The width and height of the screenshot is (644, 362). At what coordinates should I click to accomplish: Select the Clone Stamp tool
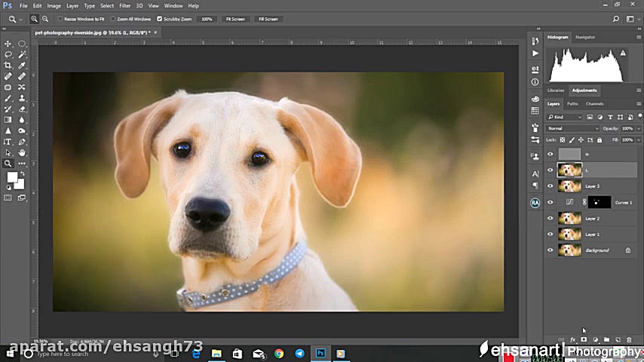coord(22,98)
